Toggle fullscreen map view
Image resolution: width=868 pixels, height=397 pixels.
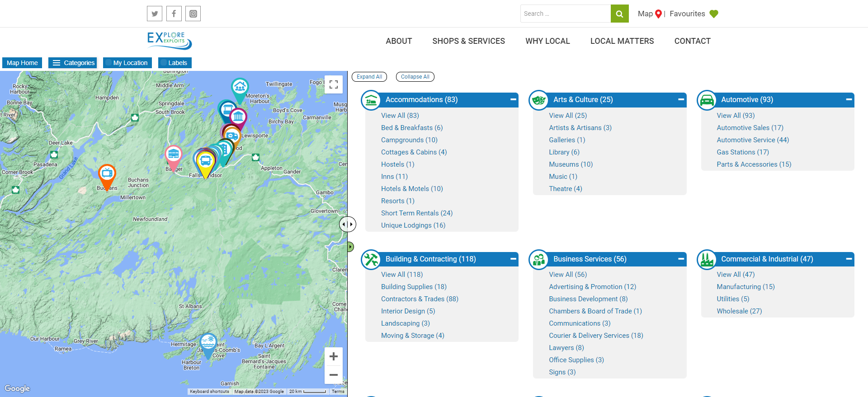point(334,84)
